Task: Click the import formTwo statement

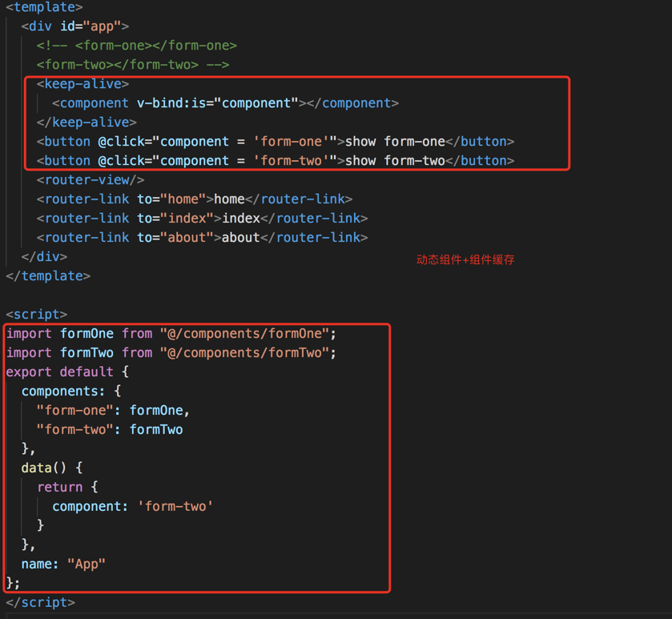Action: [x=171, y=353]
